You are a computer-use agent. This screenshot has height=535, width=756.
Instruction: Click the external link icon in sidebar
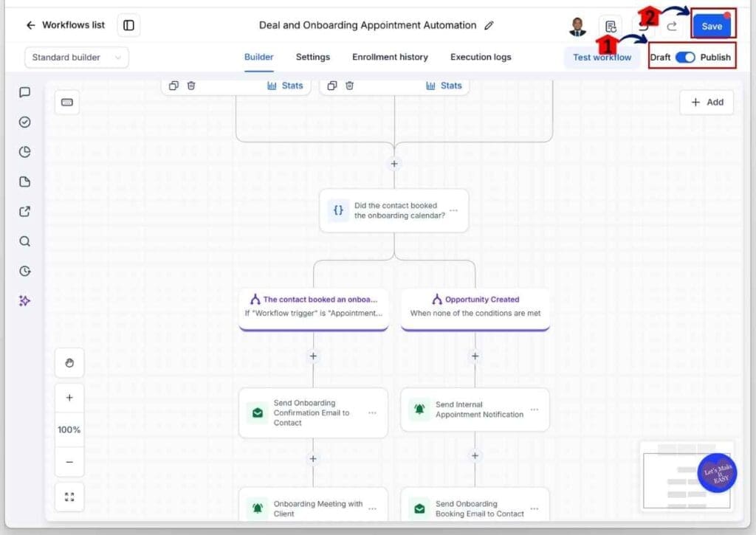(x=24, y=212)
